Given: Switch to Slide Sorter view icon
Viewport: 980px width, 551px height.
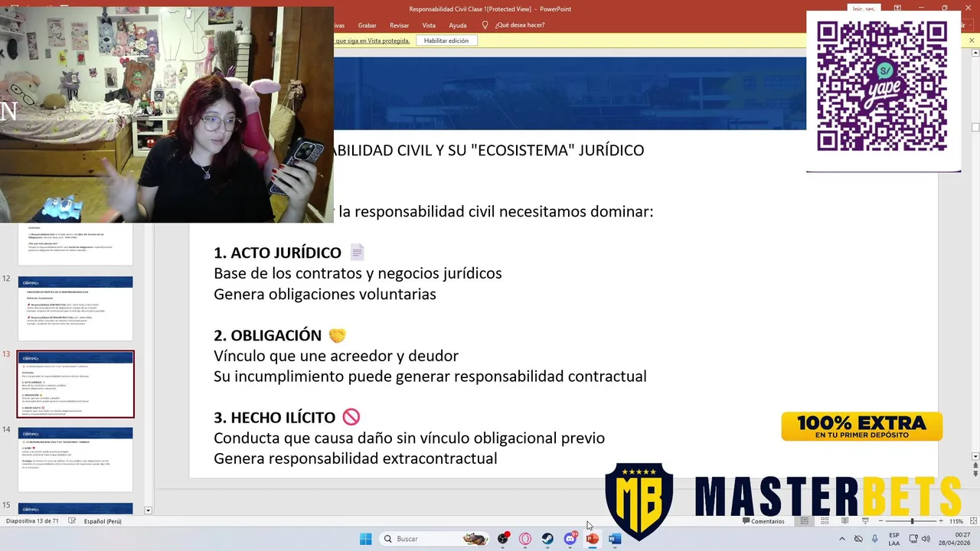Looking at the screenshot, I should 825,521.
